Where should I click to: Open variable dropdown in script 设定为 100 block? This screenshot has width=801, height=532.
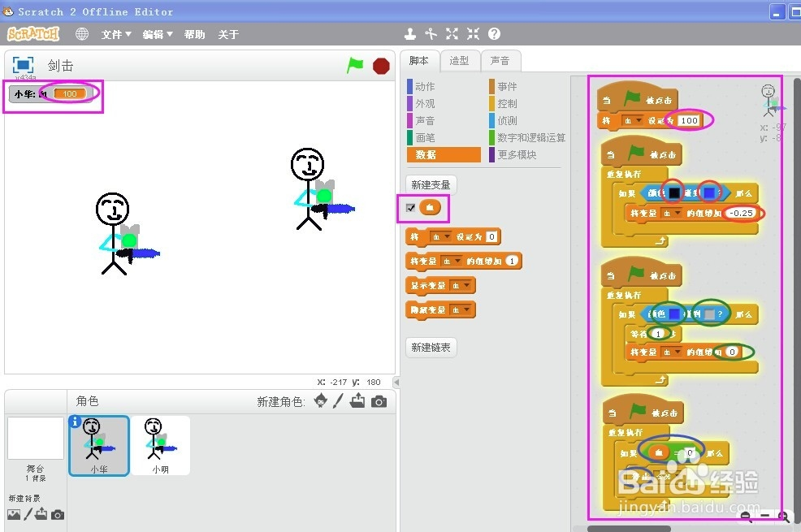[633, 120]
